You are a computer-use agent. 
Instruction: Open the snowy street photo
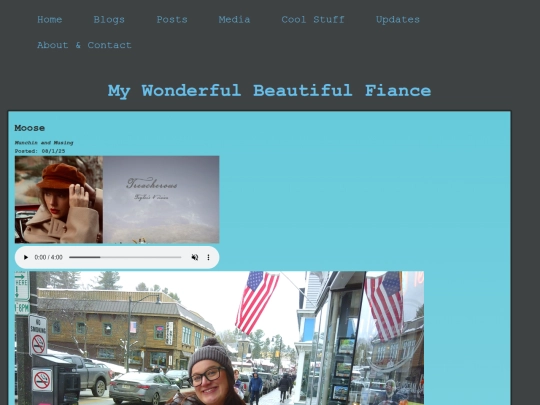click(x=219, y=338)
